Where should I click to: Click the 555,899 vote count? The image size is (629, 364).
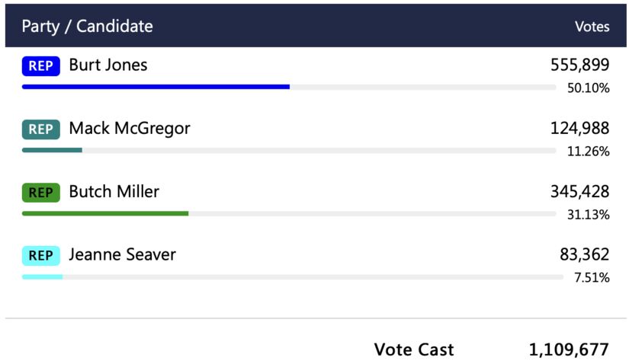(579, 65)
